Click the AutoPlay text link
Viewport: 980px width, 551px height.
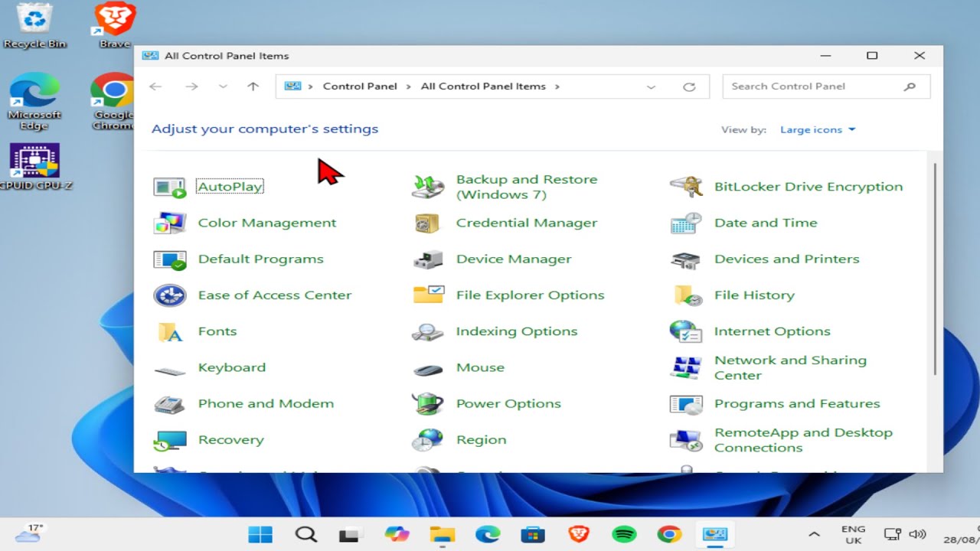(230, 187)
